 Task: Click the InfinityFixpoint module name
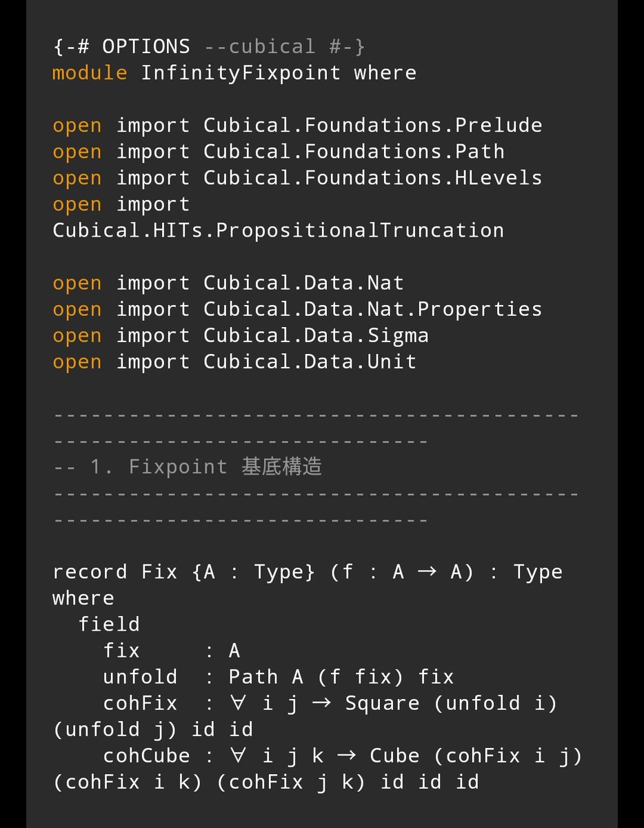point(241,73)
